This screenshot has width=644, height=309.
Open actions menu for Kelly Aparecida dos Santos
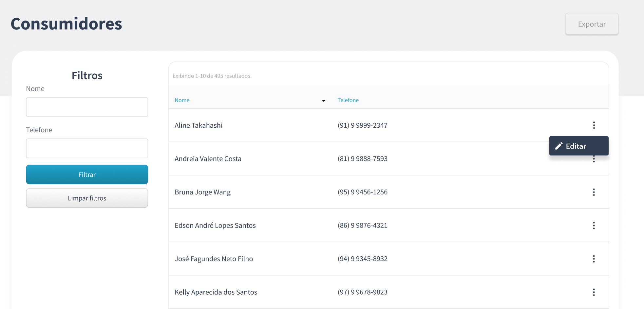coord(594,292)
